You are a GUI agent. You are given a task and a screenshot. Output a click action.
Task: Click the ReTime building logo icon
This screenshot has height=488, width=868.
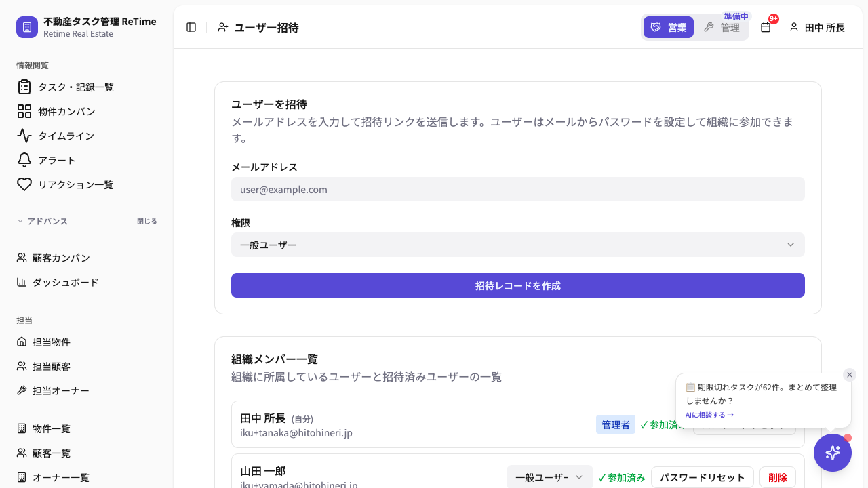coord(27,27)
